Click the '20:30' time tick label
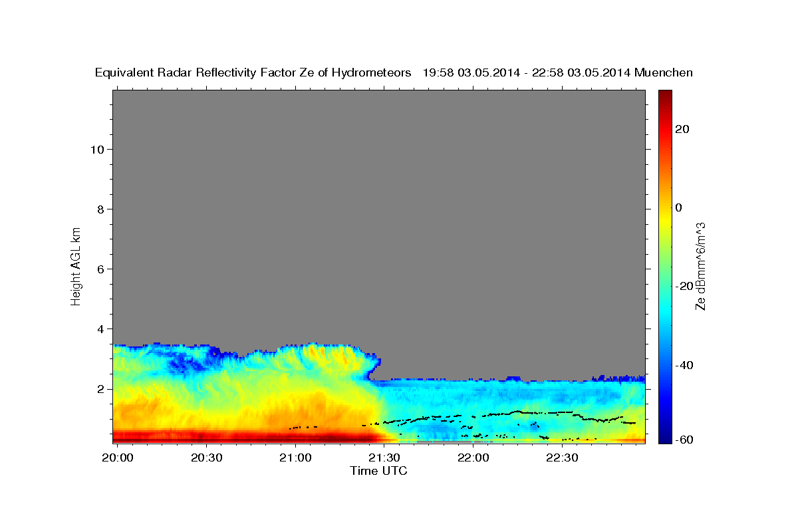 (x=205, y=458)
